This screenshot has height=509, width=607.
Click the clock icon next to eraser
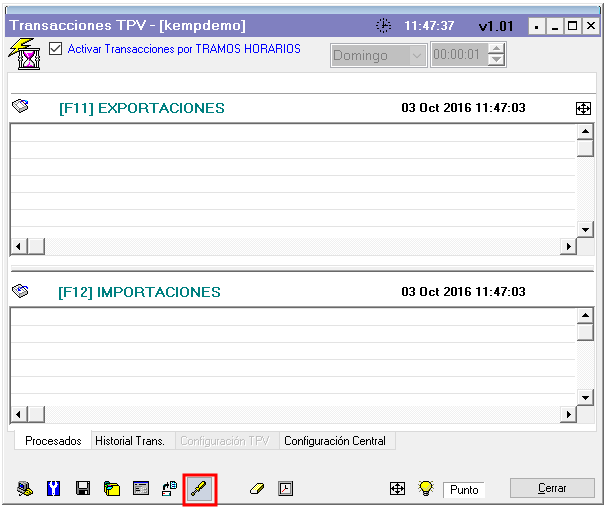tap(286, 489)
